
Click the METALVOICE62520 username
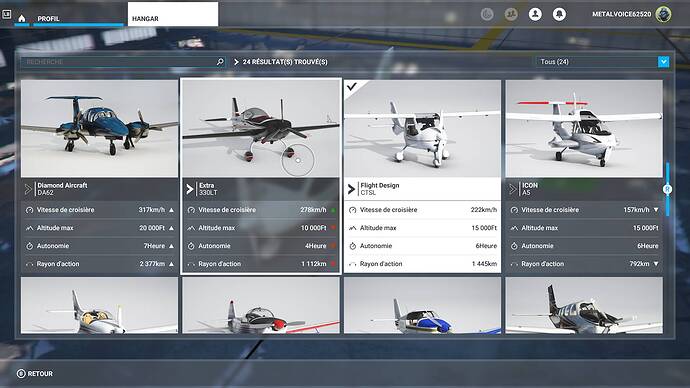[x=621, y=14]
